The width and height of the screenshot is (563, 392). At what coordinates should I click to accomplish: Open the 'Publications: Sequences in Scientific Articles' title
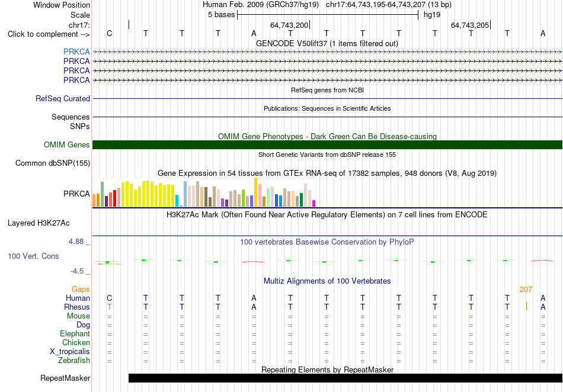tap(327, 108)
